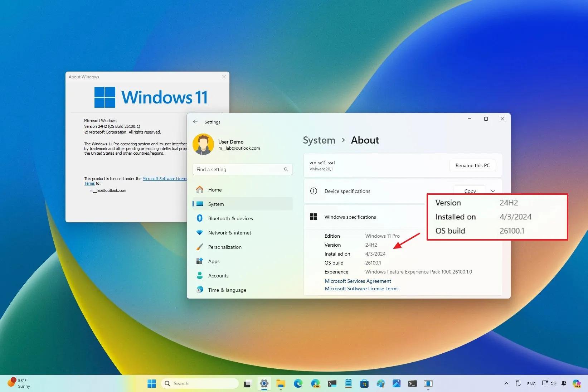
Task: Open the Photos app from the taskbar
Action: pos(397,383)
